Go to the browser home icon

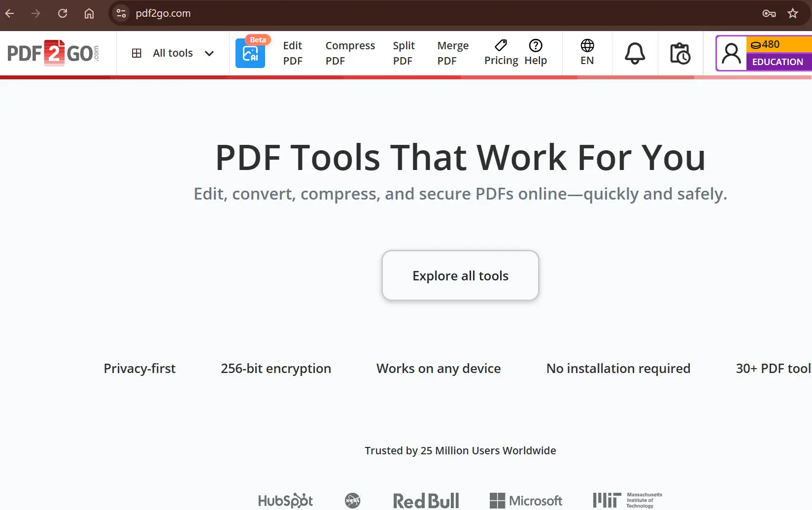(89, 13)
